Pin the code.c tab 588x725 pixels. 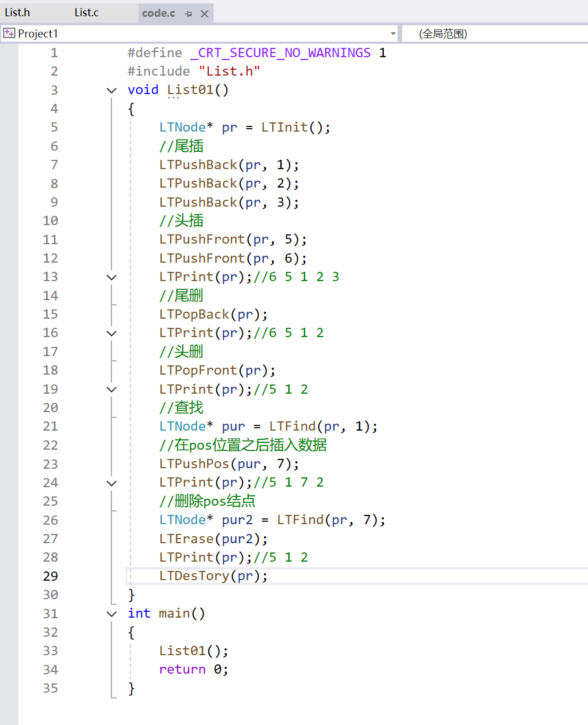(188, 14)
